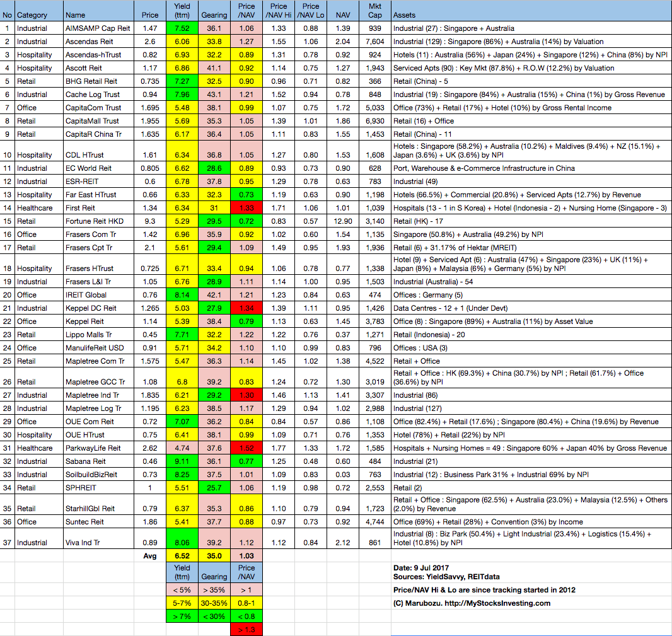The width and height of the screenshot is (672, 636).
Task: Select the 'Date: 9 Jul 2017' note
Action: click(421, 568)
